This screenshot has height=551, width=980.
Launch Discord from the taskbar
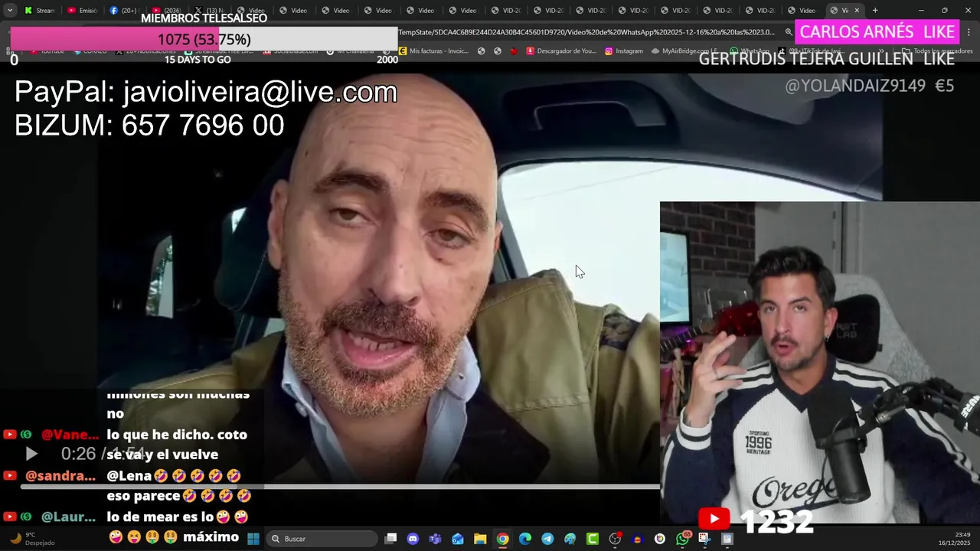pyautogui.click(x=413, y=539)
